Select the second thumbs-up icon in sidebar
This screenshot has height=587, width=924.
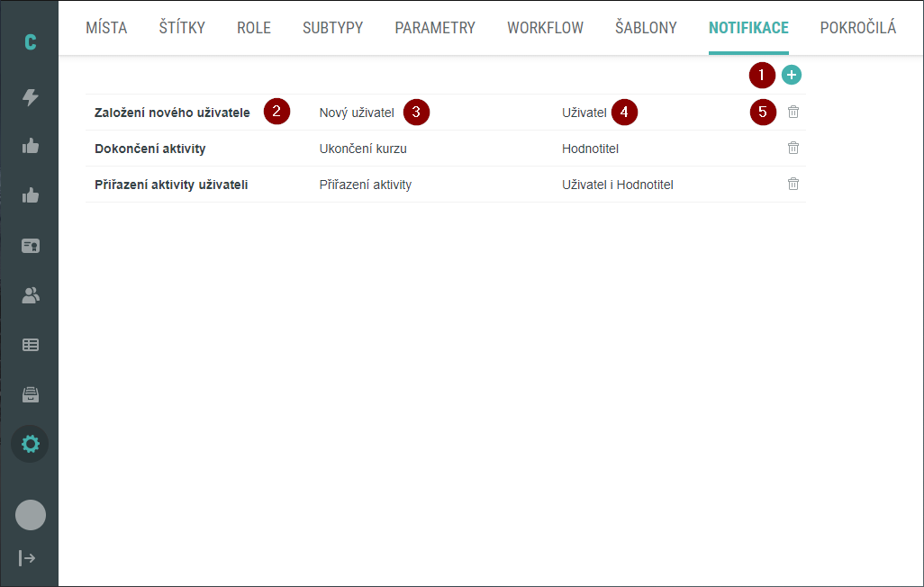[30, 194]
